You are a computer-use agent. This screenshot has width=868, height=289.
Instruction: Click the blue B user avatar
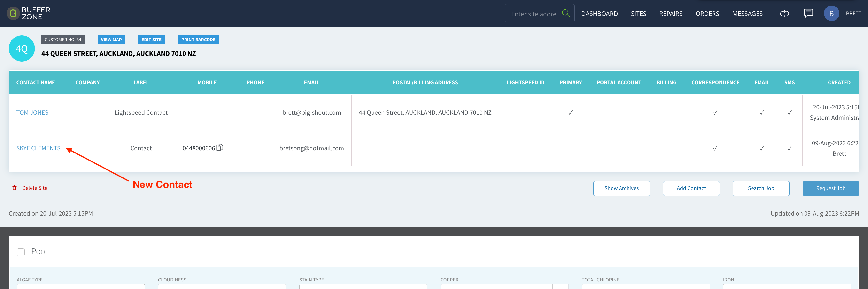coord(831,14)
